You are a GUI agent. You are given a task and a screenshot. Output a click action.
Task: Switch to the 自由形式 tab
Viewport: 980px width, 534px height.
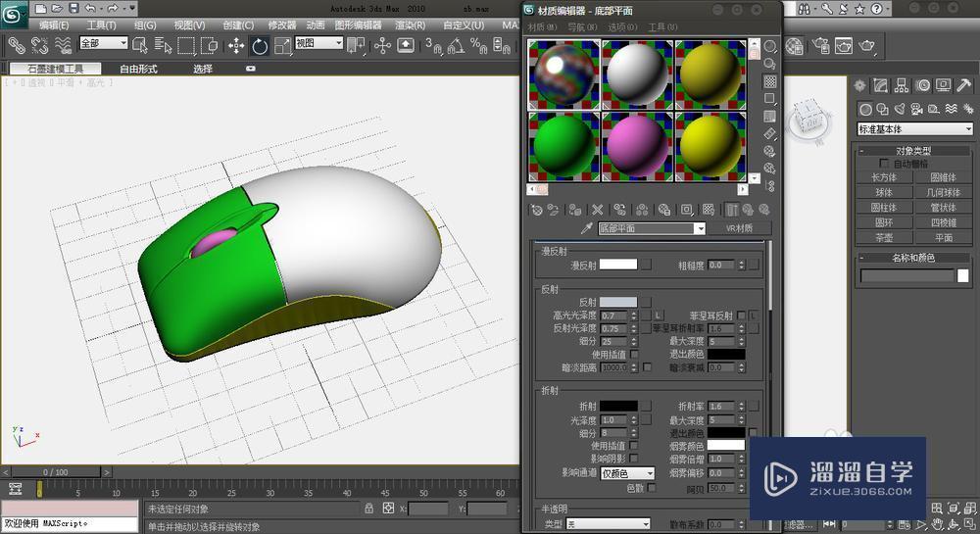(138, 69)
